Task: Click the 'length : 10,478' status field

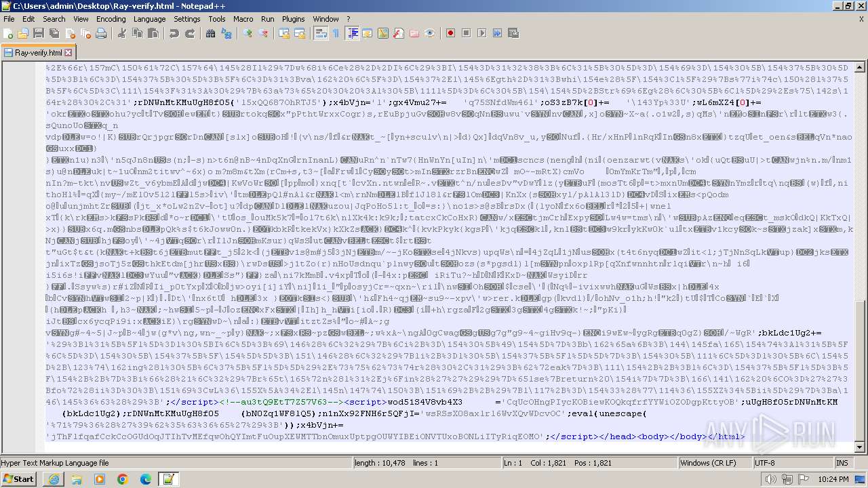Action: tap(427, 463)
